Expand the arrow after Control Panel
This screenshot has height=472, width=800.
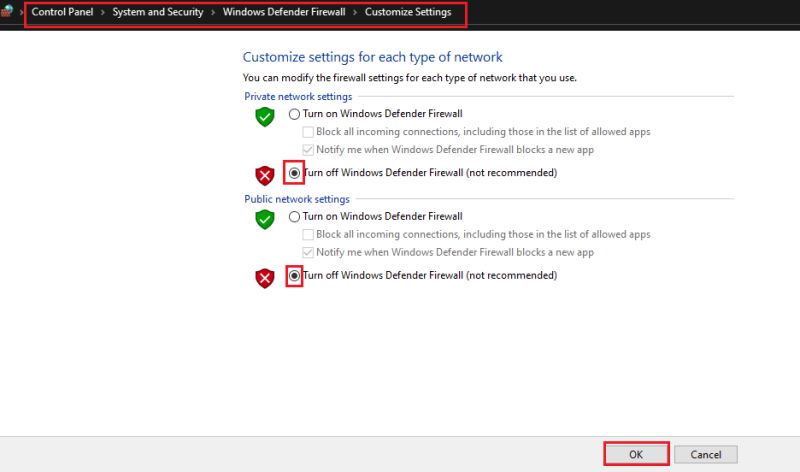pyautogui.click(x=103, y=12)
